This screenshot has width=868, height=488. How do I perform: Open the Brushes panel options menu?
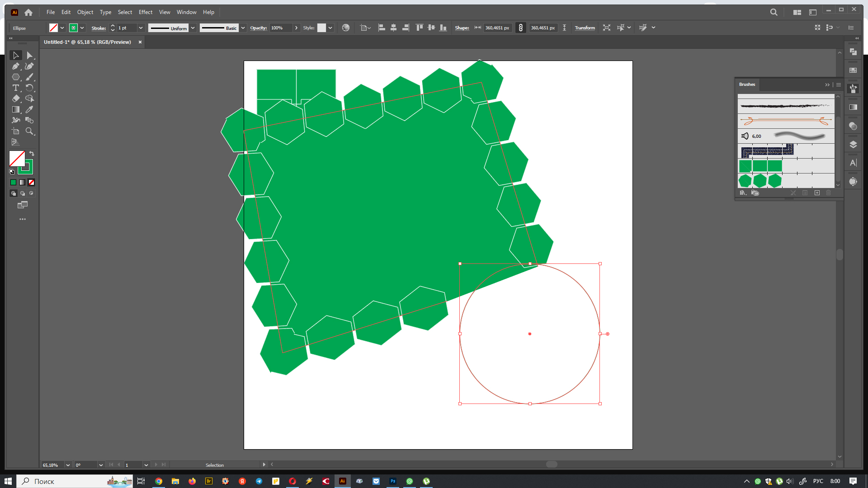pyautogui.click(x=839, y=84)
